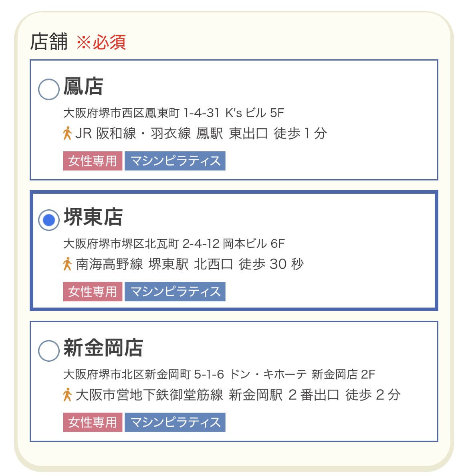Click the walking icon beside 南海高野線
The width and height of the screenshot is (468, 476).
(67, 264)
